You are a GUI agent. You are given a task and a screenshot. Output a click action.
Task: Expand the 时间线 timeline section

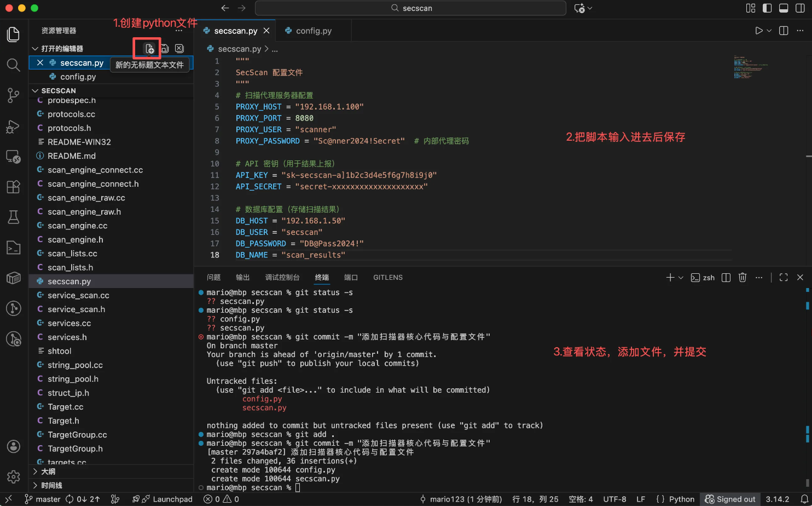[x=51, y=485]
